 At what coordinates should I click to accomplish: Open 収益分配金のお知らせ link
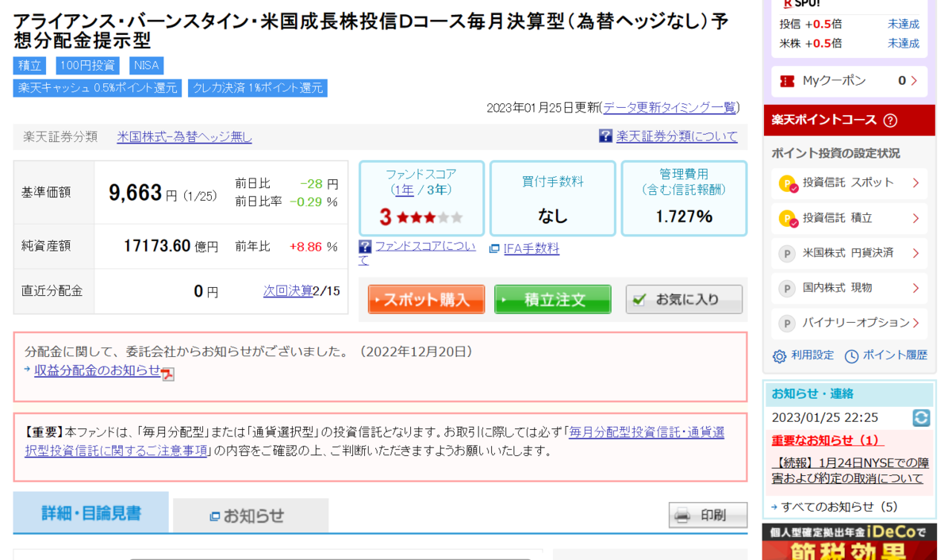tap(98, 370)
